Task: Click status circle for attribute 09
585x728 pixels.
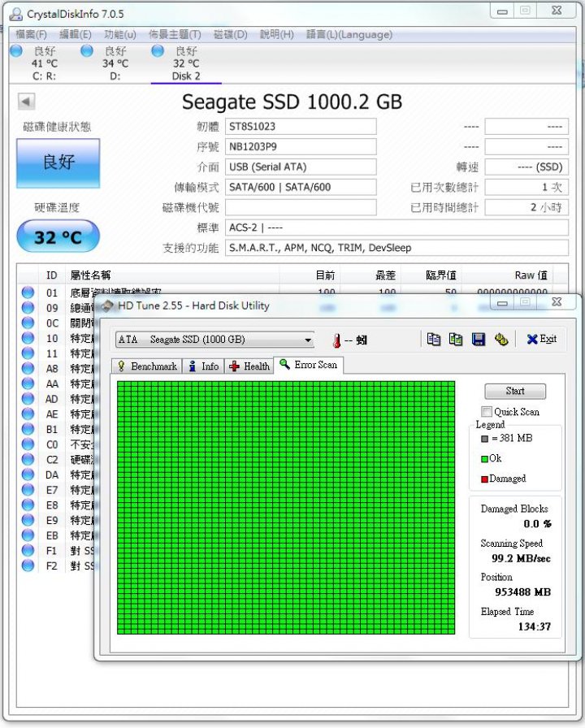Action: (x=28, y=307)
